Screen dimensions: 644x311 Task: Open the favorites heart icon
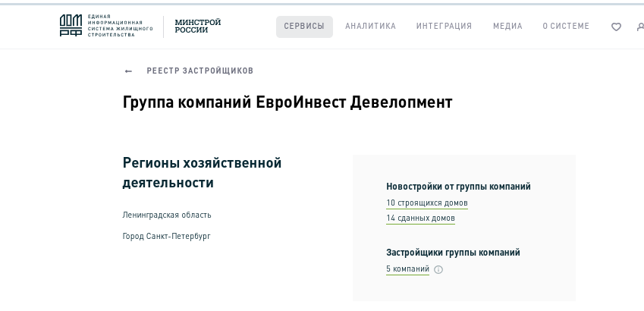[x=616, y=27]
